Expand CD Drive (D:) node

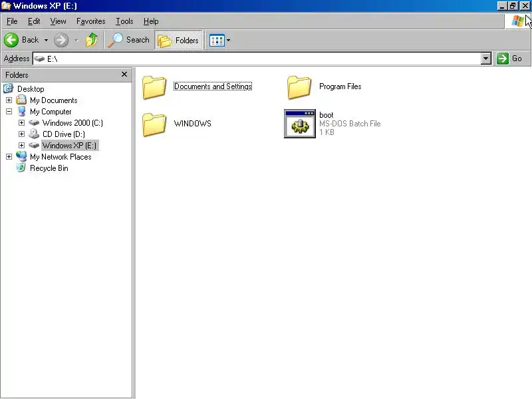pyautogui.click(x=22, y=134)
